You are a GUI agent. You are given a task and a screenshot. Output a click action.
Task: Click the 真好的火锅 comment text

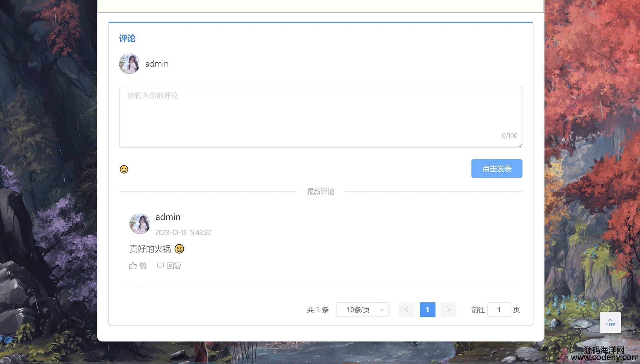pos(150,249)
